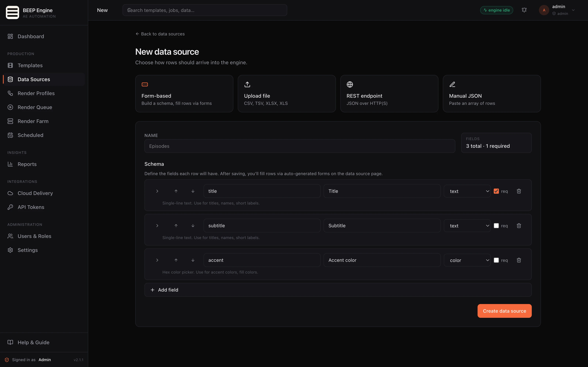Expand the subtitle field row
The image size is (588, 367).
tap(157, 226)
